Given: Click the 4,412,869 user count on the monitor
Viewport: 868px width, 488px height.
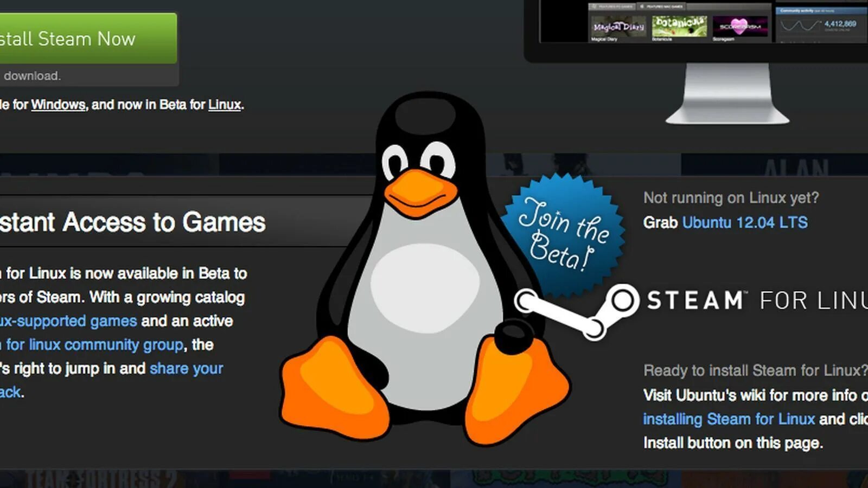Looking at the screenshot, I should [840, 24].
